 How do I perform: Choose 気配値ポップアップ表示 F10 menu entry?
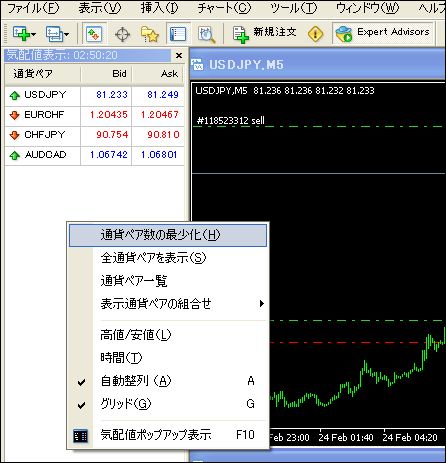168,435
